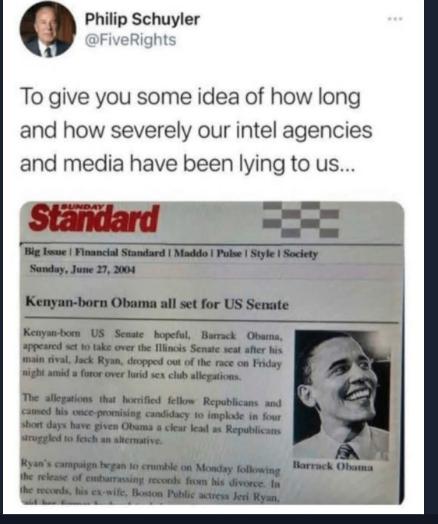Click the Sunday, June 27, 2004 date

tap(83, 269)
